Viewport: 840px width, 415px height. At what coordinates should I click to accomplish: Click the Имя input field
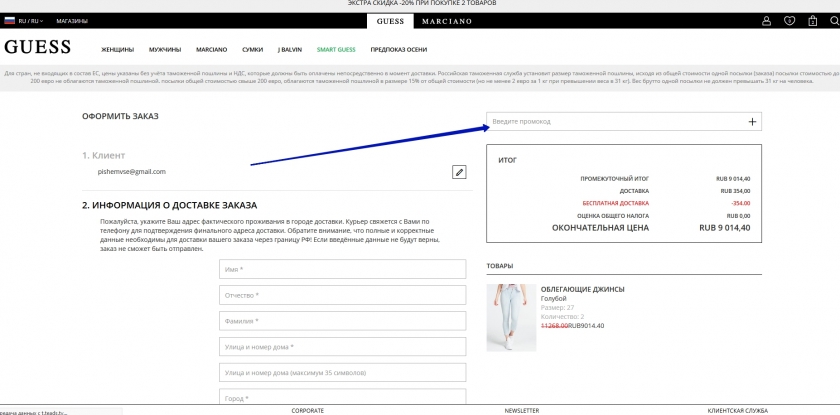342,269
